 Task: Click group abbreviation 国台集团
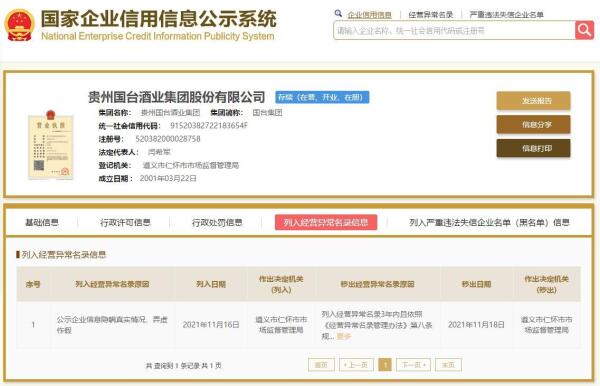click(x=267, y=113)
